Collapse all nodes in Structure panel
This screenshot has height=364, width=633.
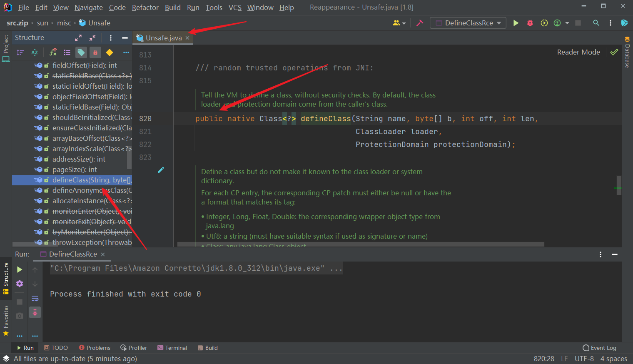(x=92, y=38)
